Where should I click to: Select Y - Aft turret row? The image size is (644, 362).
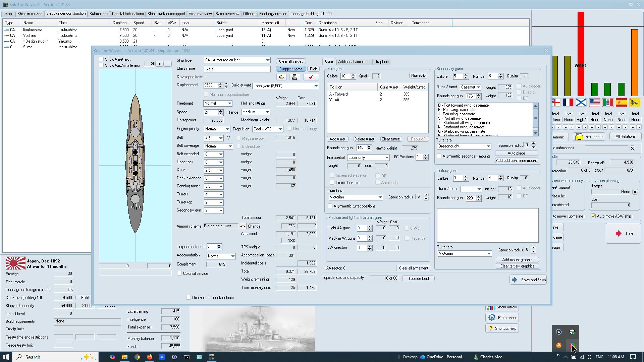point(378,100)
